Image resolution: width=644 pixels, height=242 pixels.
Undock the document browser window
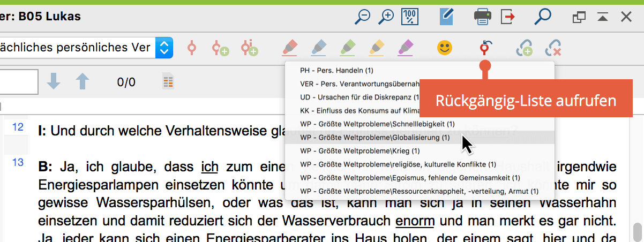579,18
